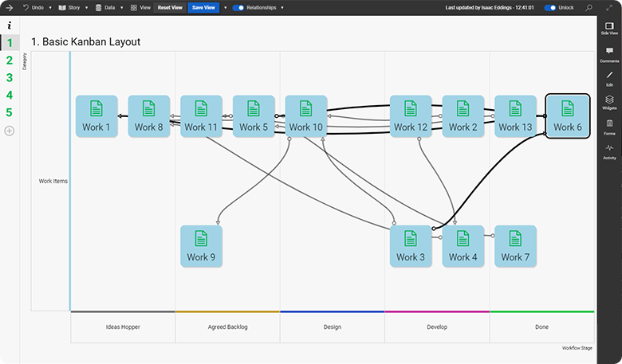This screenshot has width=622, height=364.
Task: Open the Data dropdown menu
Action: 108,7
